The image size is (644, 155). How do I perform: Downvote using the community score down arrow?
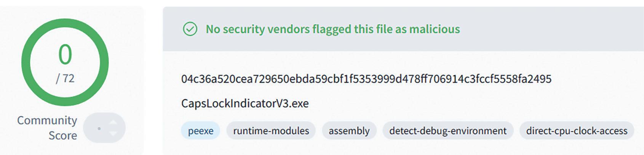click(113, 133)
